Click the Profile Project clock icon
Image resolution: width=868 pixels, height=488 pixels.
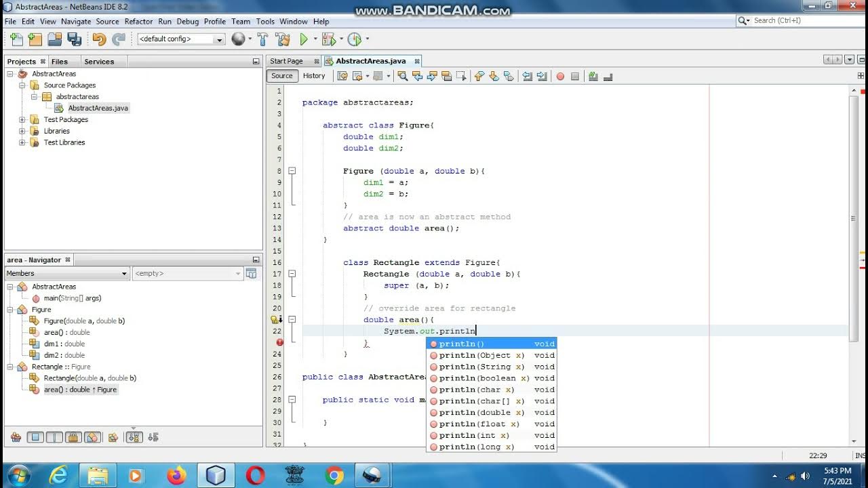click(354, 39)
